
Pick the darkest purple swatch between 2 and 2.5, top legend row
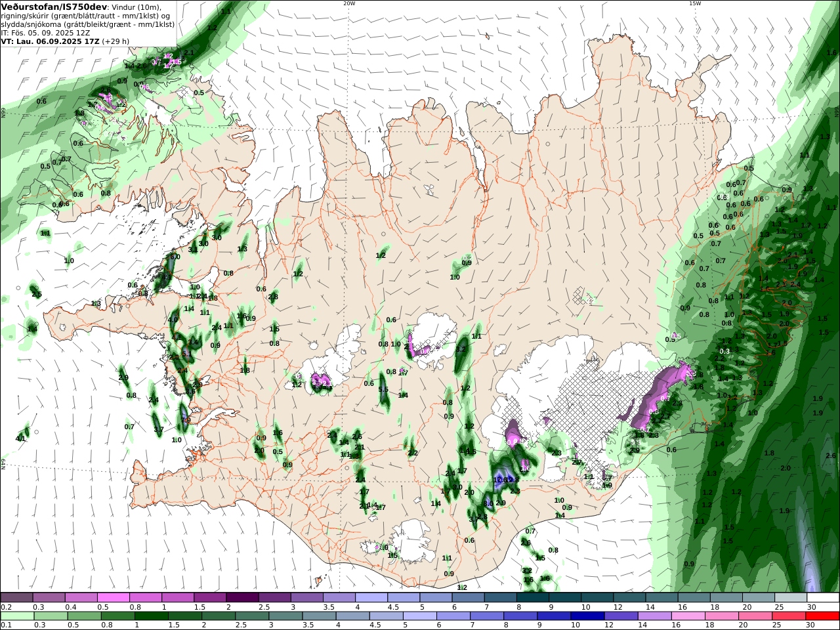tap(241, 597)
